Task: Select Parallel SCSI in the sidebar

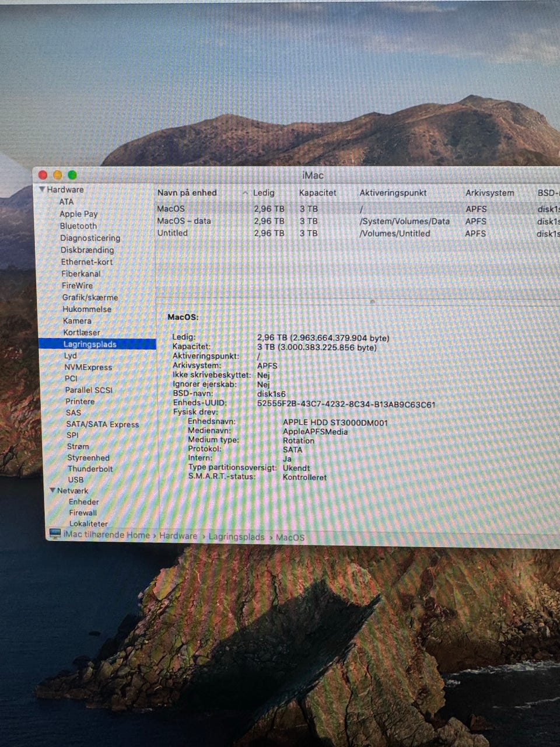Action: (x=89, y=390)
